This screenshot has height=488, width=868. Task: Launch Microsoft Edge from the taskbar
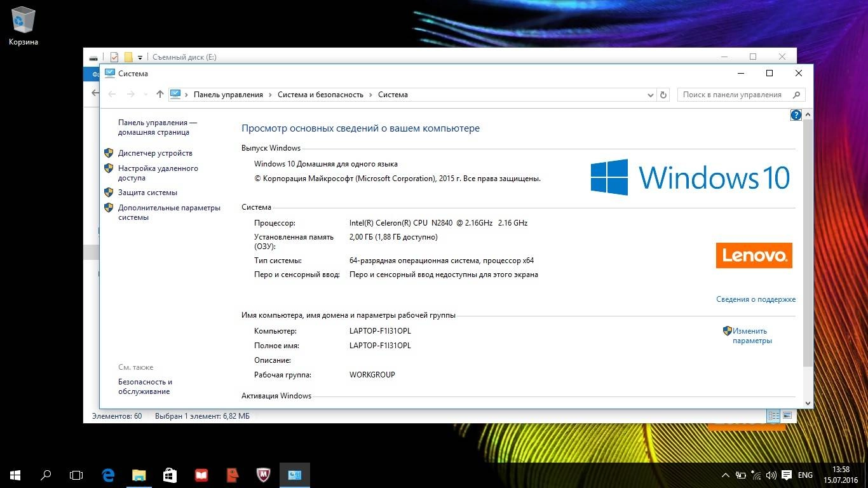pyautogui.click(x=108, y=475)
